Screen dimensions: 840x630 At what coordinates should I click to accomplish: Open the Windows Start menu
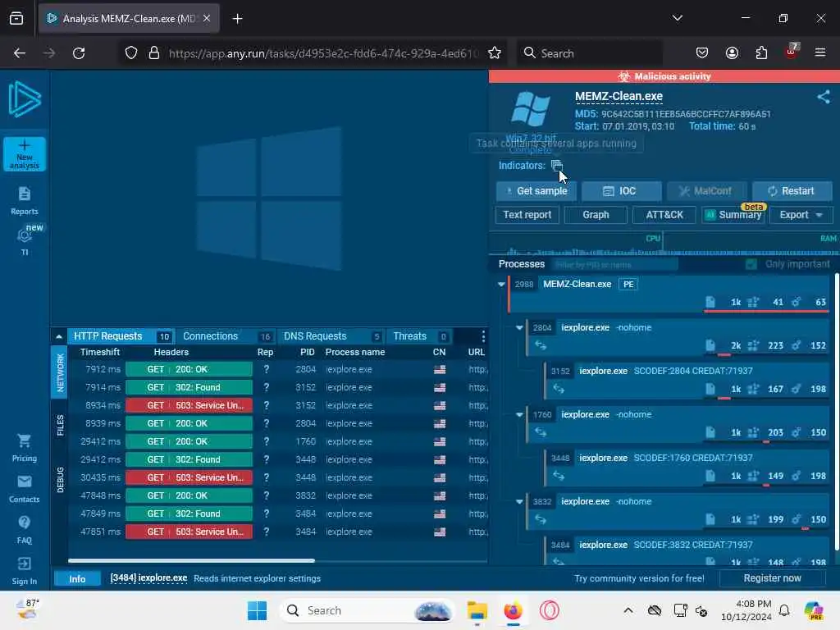pyautogui.click(x=257, y=610)
